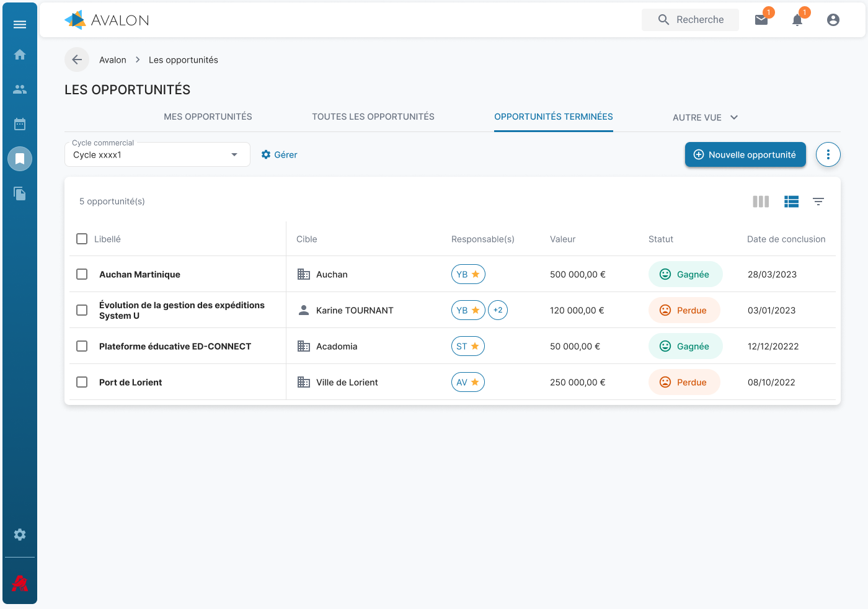Switch to Mes opportunités tab
Image resolution: width=868 pixels, height=609 pixels.
point(208,117)
